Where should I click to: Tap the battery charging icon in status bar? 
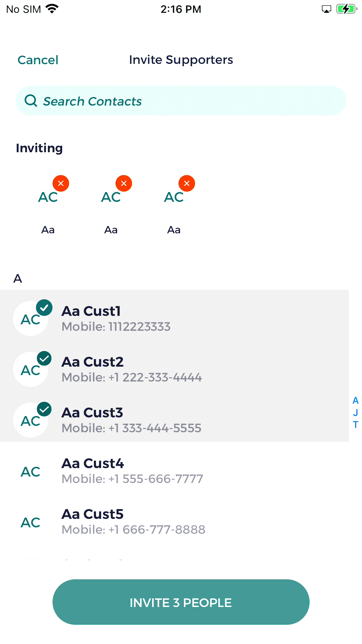[346, 9]
